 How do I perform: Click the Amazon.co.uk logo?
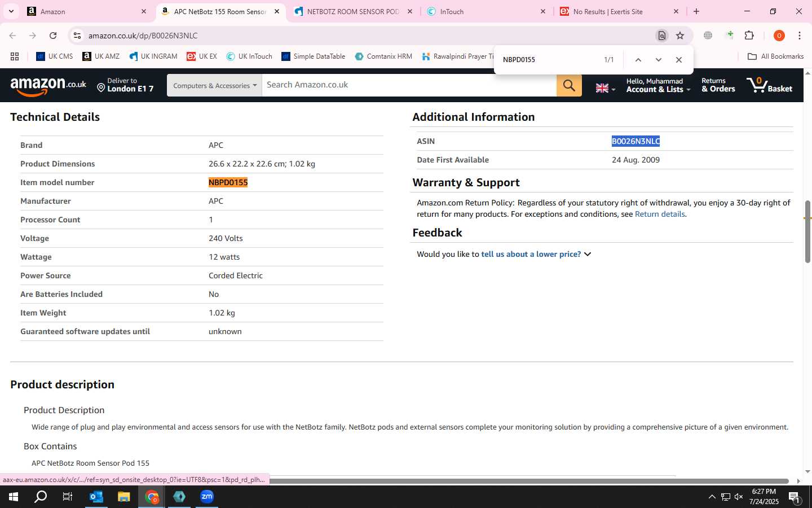pos(48,85)
